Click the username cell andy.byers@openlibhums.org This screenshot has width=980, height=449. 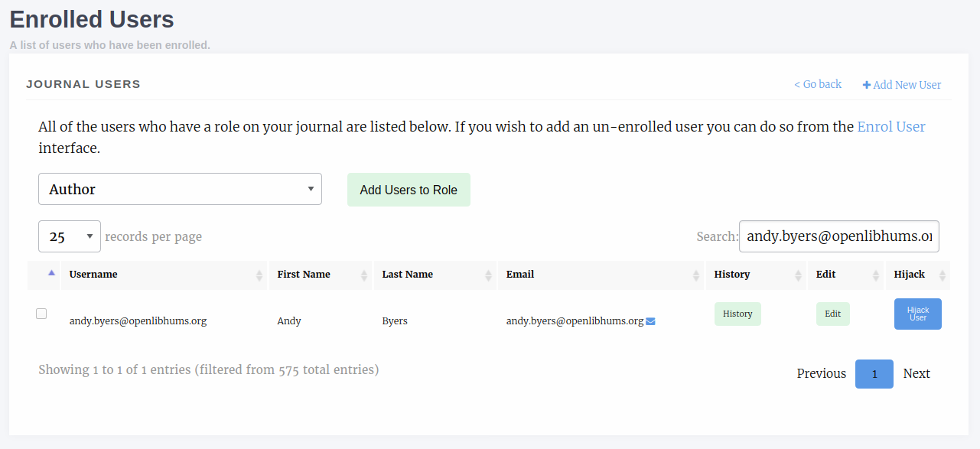(x=138, y=321)
